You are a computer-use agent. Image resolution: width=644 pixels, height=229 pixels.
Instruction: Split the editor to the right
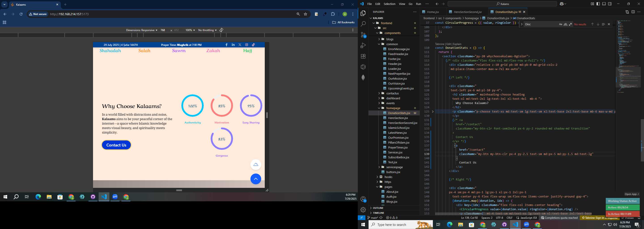[633, 12]
